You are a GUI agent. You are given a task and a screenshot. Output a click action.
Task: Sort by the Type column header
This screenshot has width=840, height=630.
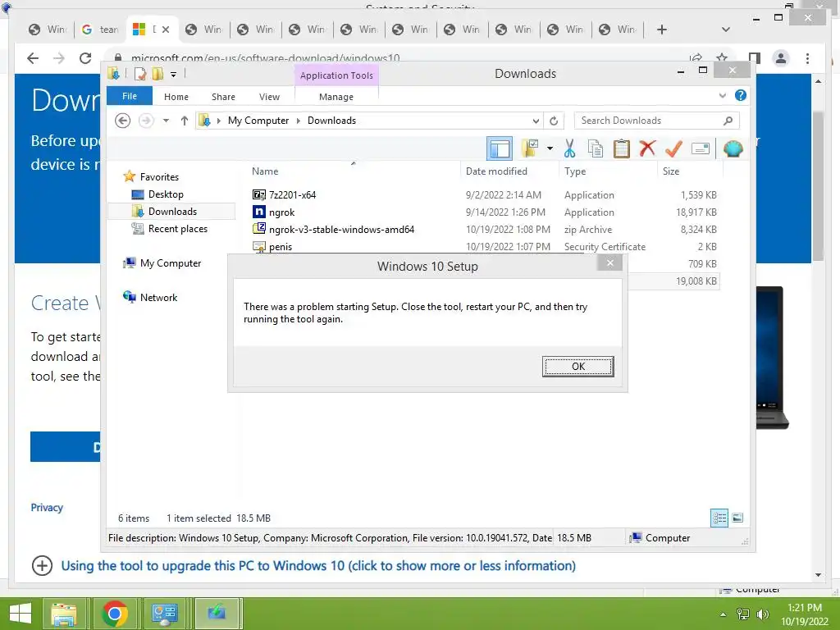tap(608, 171)
